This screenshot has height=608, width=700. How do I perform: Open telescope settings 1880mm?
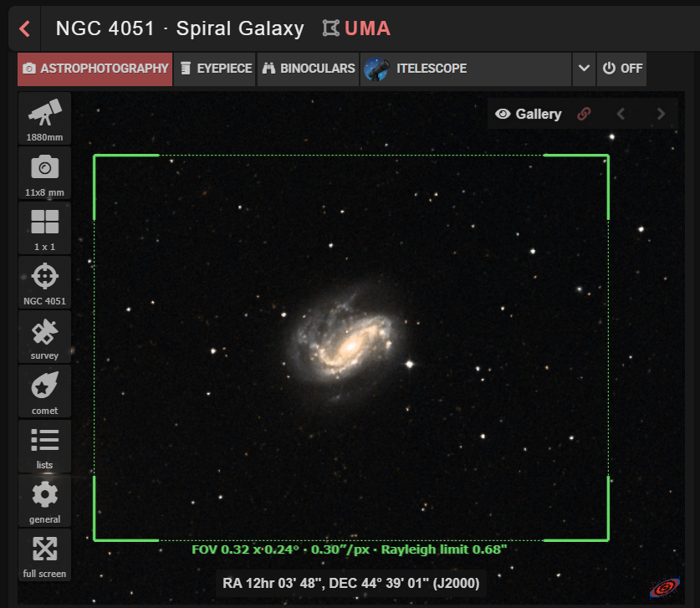tap(44, 118)
